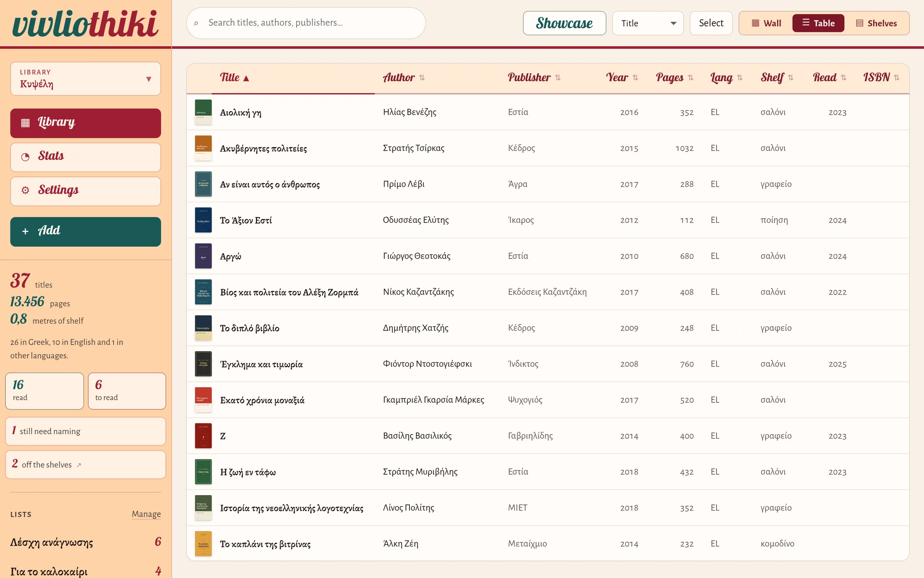This screenshot has width=924, height=578.
Task: Click the ascending arrow beside Title header
Action: click(x=247, y=79)
